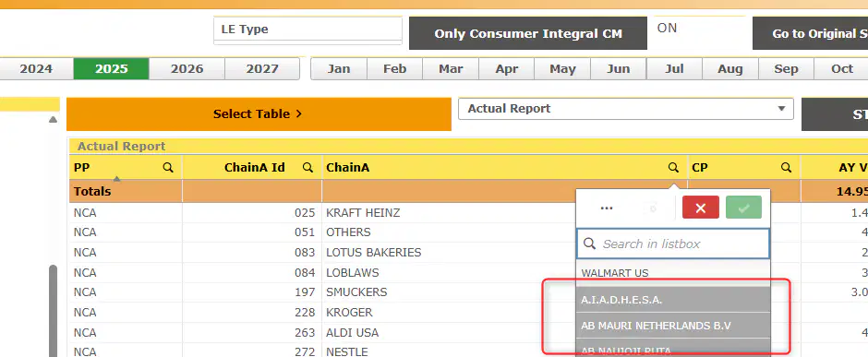Viewport: 868px width, 357px height.
Task: Click the KROGER cell
Action: tap(349, 312)
